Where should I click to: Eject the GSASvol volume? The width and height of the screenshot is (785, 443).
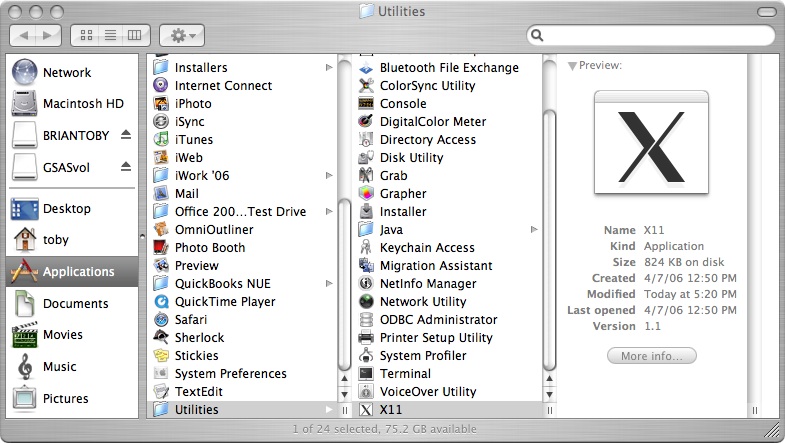coord(126,167)
